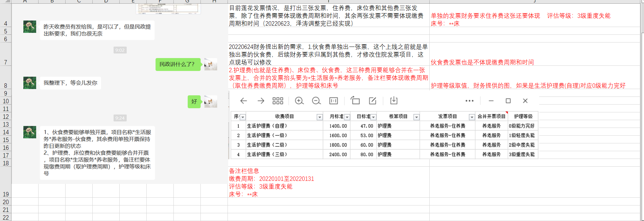Select row header 4
Screen dimensions: 644x221
(x=6, y=15)
